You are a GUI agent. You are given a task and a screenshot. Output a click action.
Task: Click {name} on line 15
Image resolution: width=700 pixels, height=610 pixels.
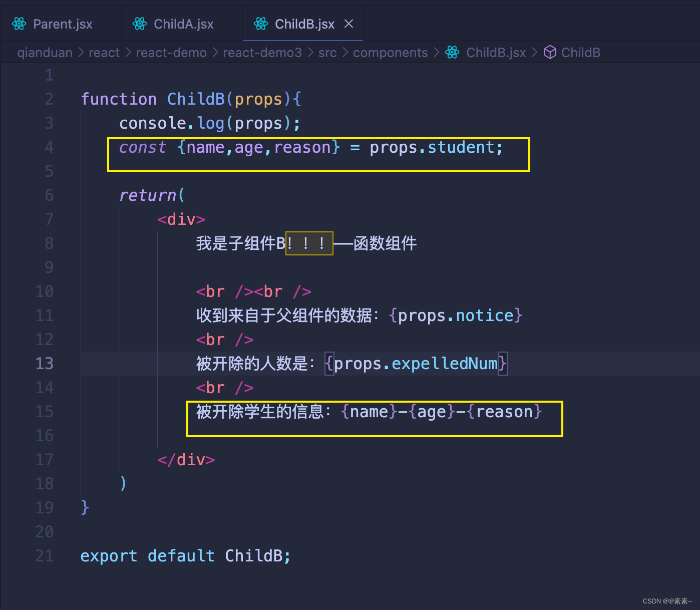click(x=369, y=412)
